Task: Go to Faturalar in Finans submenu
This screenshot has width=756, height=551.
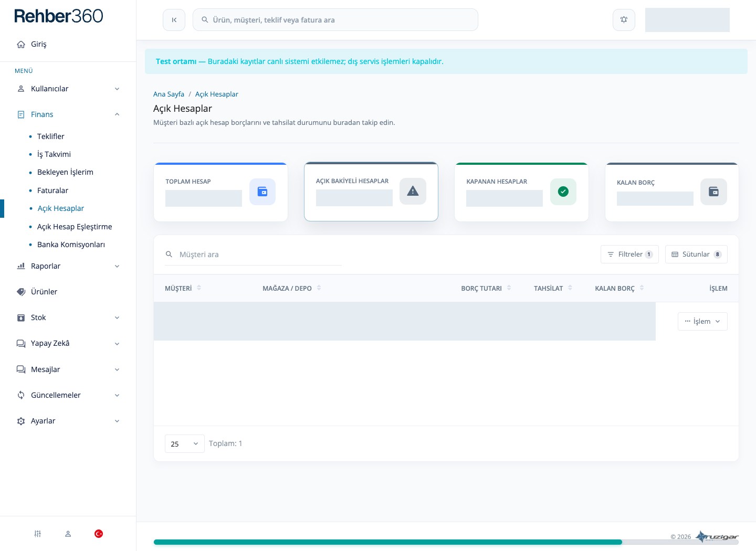Action: 52,190
